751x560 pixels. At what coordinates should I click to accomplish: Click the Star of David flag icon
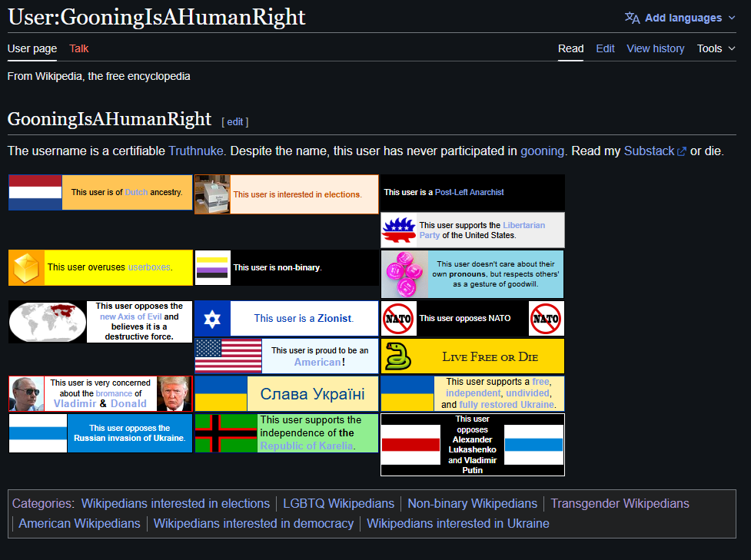[213, 318]
